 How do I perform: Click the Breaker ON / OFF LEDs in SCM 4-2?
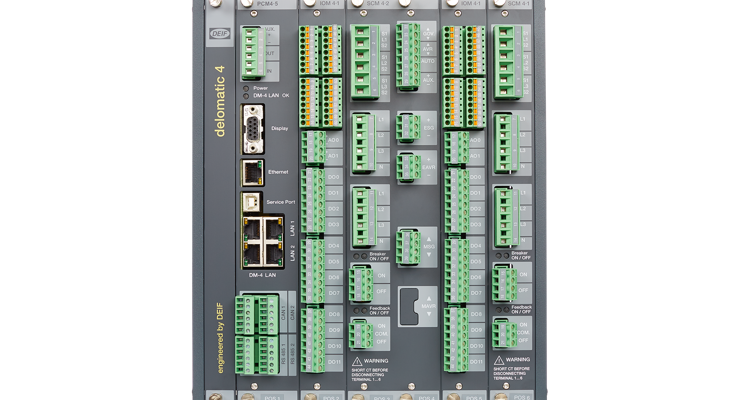pos(361,256)
